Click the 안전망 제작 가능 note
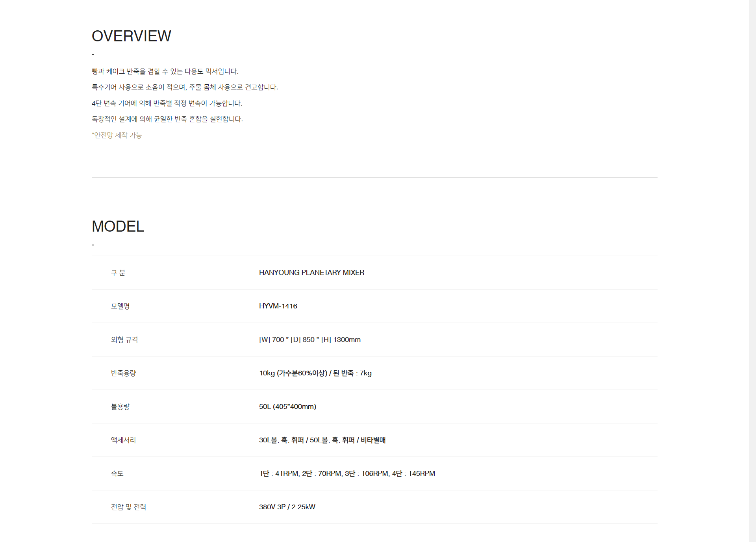Image resolution: width=756 pixels, height=542 pixels. 117,135
